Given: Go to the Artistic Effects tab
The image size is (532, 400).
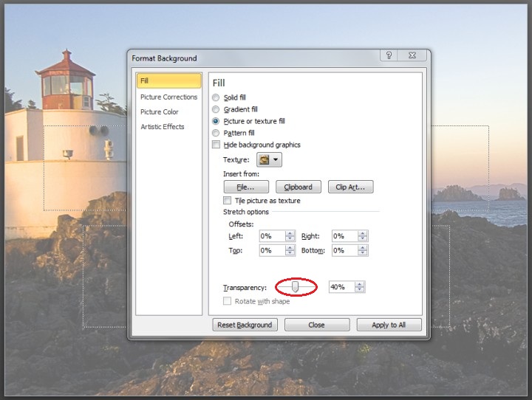Looking at the screenshot, I should click(x=163, y=127).
